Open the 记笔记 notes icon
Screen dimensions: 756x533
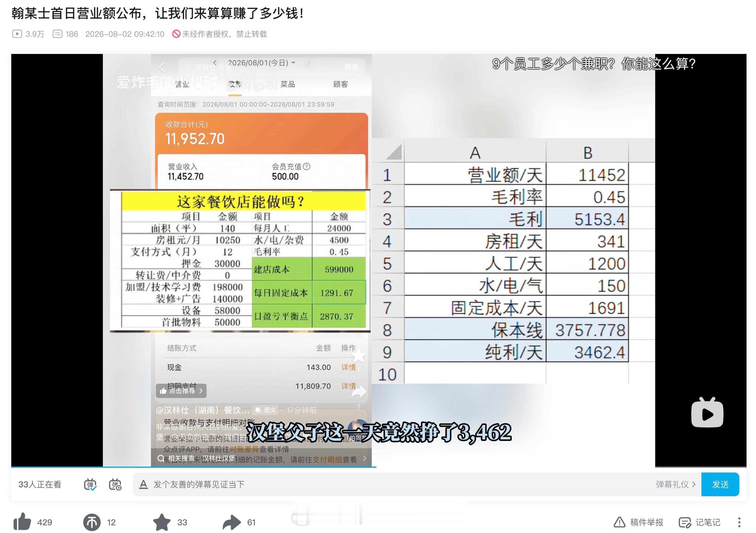685,522
